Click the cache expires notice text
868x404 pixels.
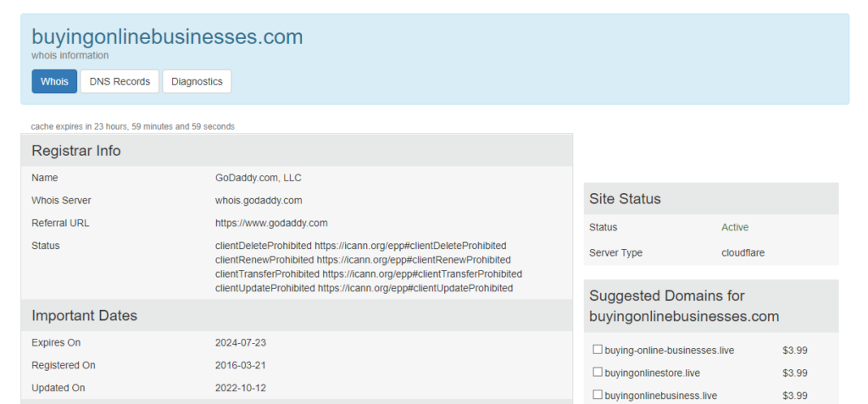(x=133, y=127)
